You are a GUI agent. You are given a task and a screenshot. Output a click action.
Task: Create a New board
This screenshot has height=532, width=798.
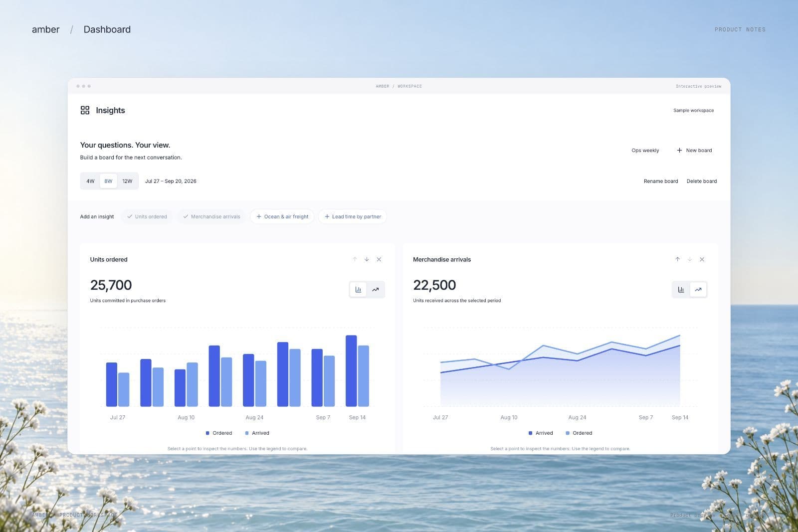coord(694,150)
